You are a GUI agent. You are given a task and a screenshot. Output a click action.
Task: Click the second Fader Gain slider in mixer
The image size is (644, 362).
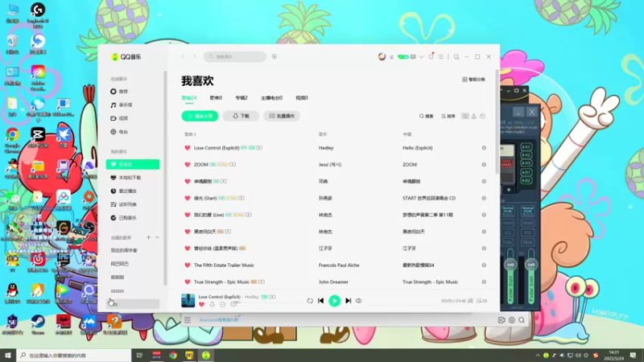(x=530, y=276)
